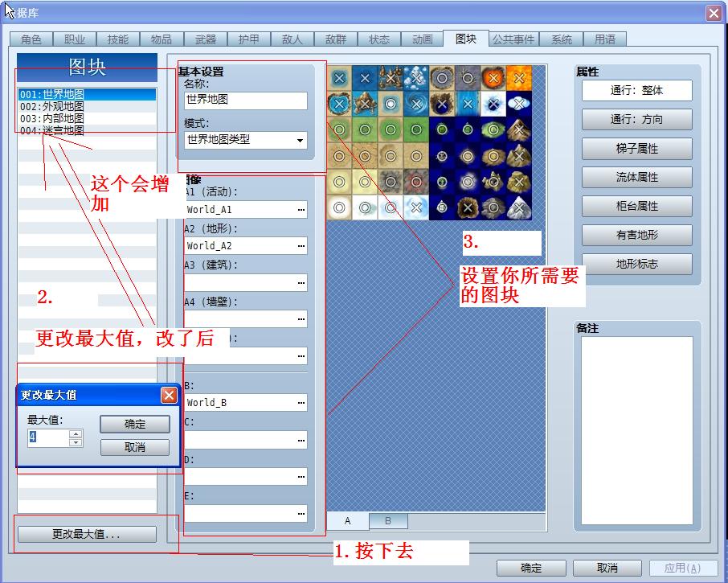Switch to the 护甲 tab
The width and height of the screenshot is (728, 583).
[x=248, y=39]
